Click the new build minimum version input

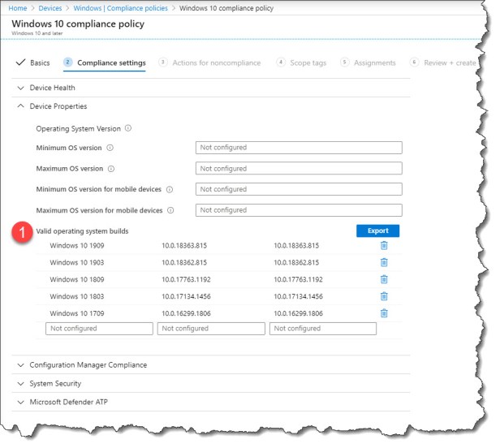pyautogui.click(x=211, y=329)
